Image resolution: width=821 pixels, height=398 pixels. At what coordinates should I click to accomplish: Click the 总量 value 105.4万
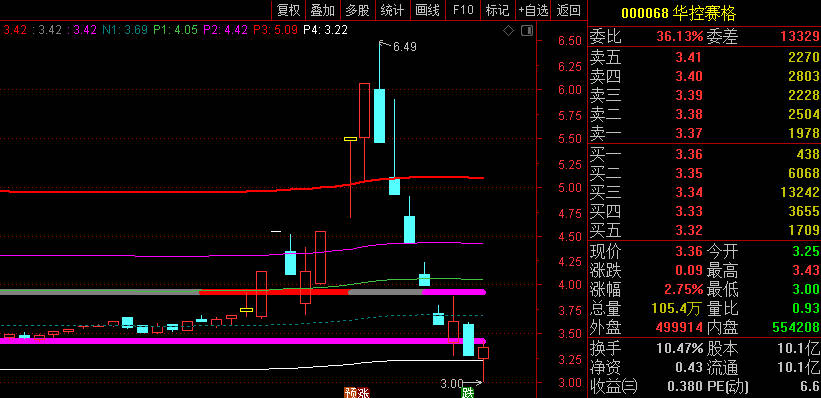coord(676,308)
